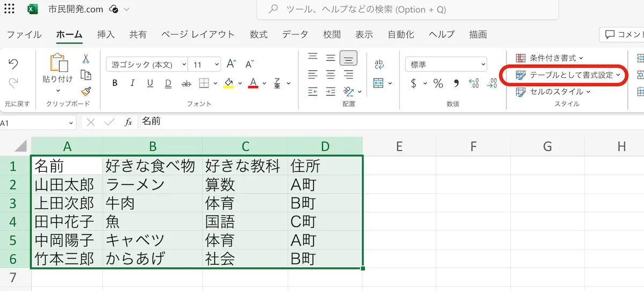This screenshot has height=291, width=644.
Task: Click the Copy icon in clipboard group
Action: [x=86, y=75]
